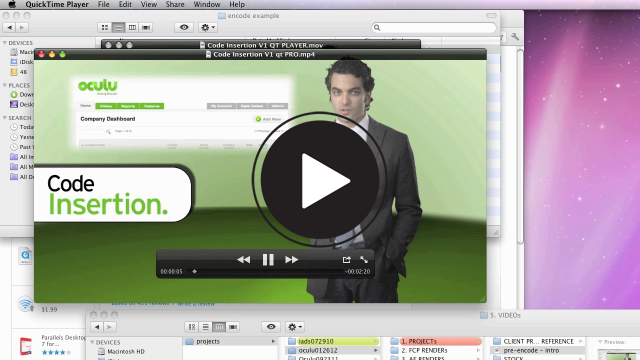Move the playhead on the video timeline
This screenshot has height=360, width=640.
pyautogui.click(x=195, y=271)
